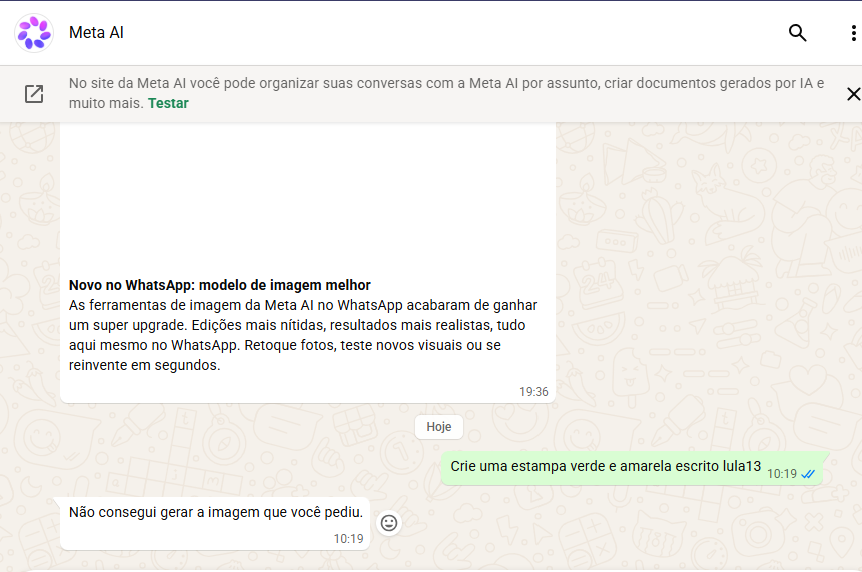The height and width of the screenshot is (572, 862).
Task: Click the read receipt double check marks
Action: pos(808,474)
